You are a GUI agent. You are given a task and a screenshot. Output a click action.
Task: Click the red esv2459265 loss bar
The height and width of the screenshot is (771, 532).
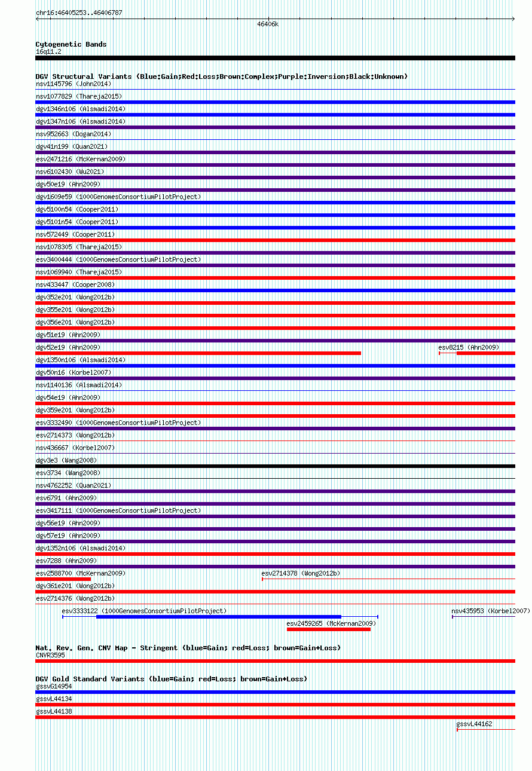[x=329, y=629]
